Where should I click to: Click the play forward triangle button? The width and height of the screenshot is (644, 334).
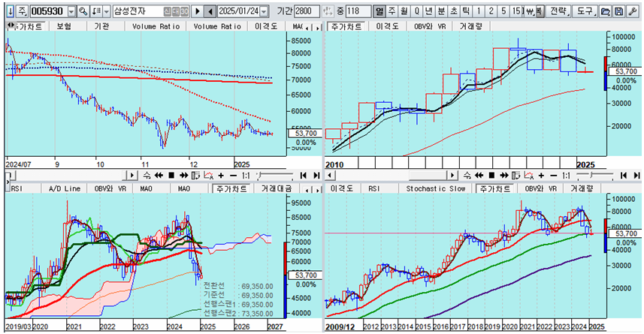click(x=197, y=11)
